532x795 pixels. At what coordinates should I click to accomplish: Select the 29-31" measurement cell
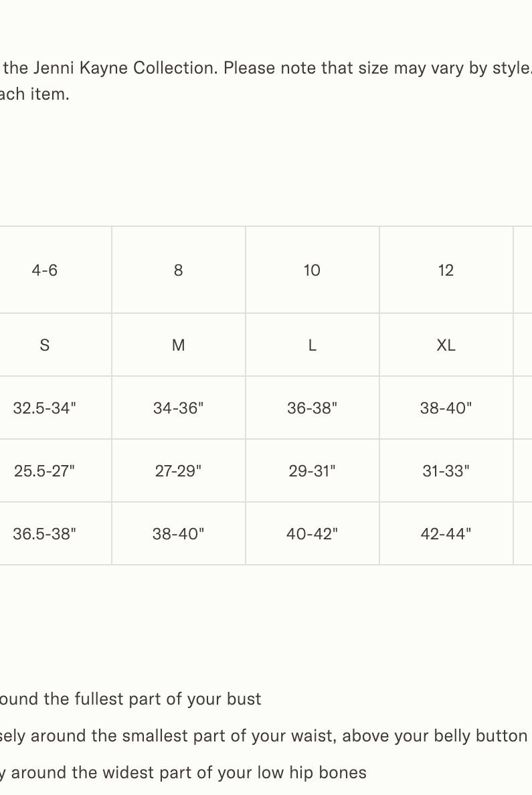click(312, 471)
